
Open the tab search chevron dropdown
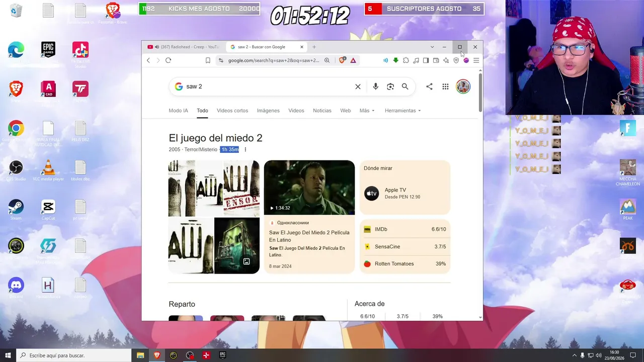point(432,47)
